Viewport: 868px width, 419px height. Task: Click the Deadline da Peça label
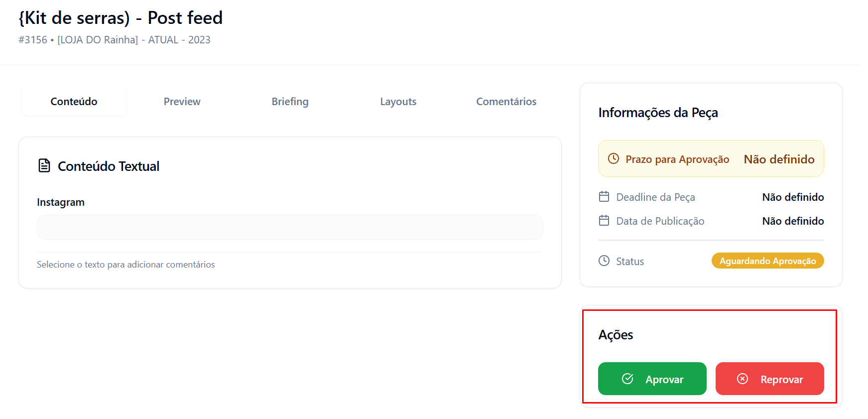click(x=655, y=197)
